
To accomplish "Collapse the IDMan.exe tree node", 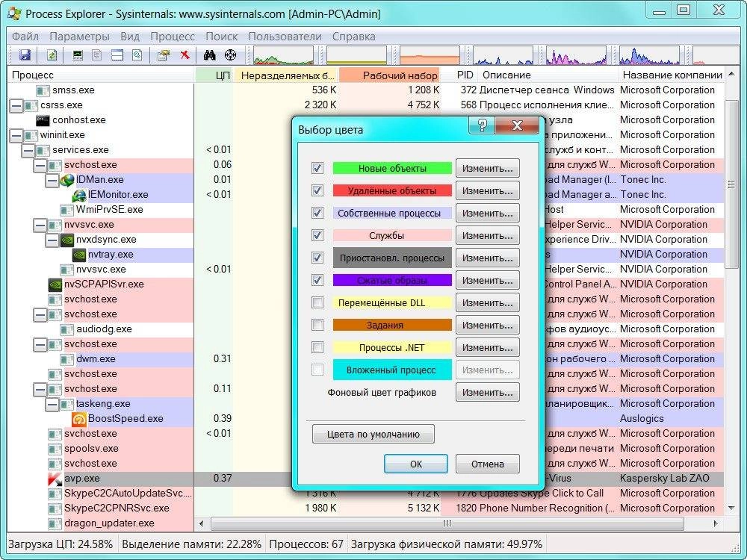I will [52, 180].
